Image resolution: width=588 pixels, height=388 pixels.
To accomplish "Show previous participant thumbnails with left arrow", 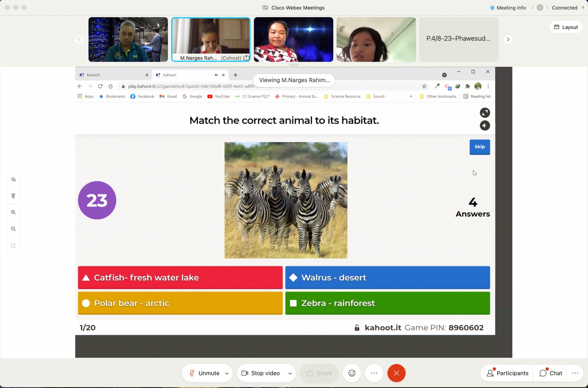I will tap(80, 39).
